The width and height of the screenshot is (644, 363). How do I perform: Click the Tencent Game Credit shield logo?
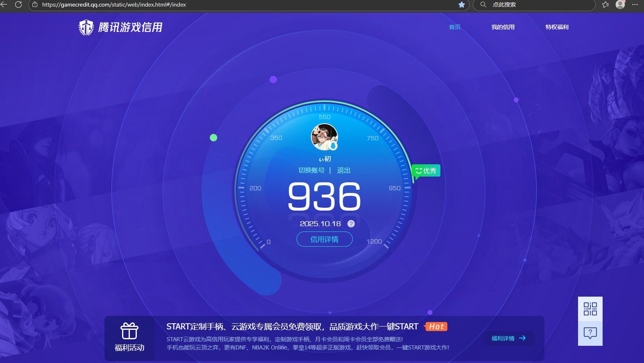click(86, 27)
